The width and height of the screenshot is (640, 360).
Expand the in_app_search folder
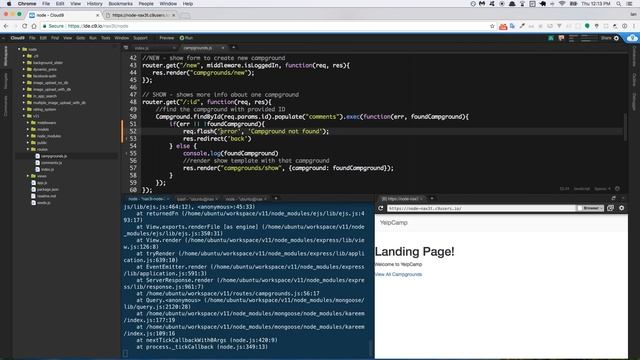coord(24,96)
